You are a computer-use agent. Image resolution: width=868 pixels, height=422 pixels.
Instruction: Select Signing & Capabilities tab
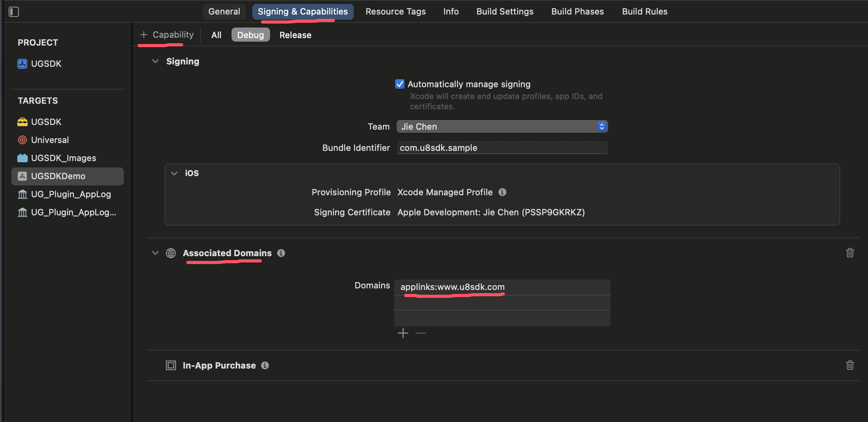pyautogui.click(x=303, y=12)
